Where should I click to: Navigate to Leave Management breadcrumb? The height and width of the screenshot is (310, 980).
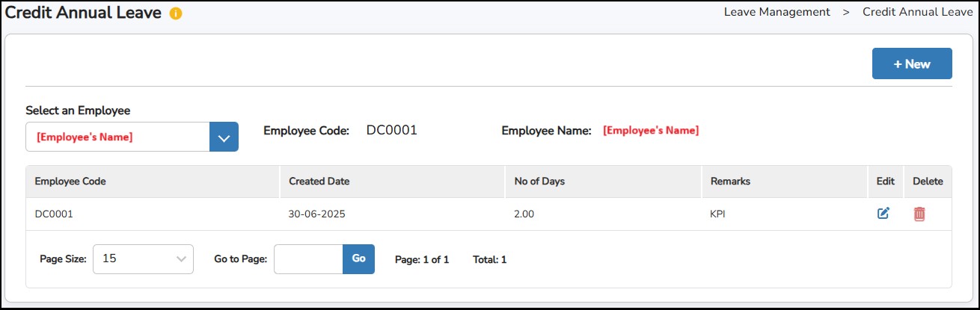(777, 12)
